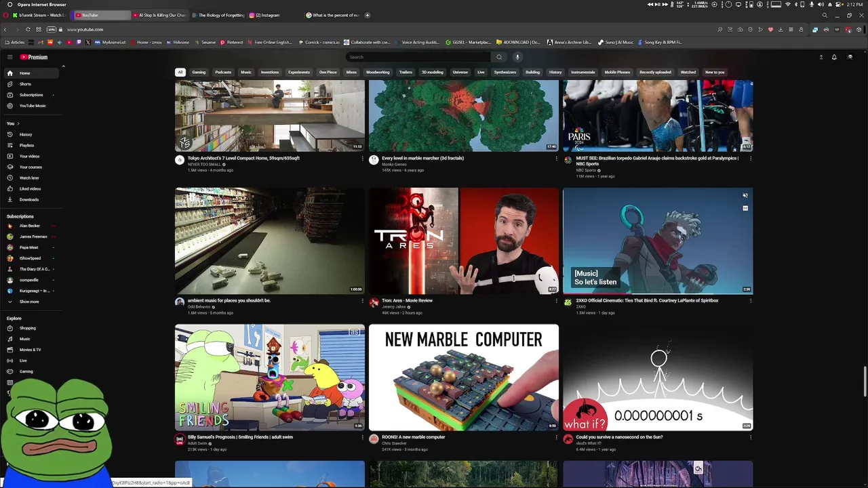
Task: Unmute the 2XKO video preview
Action: (x=745, y=196)
